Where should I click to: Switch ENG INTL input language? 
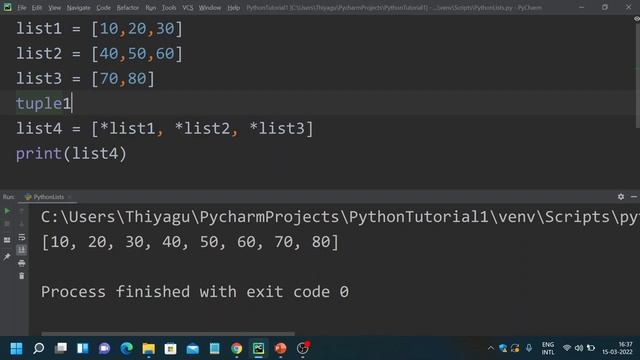click(x=548, y=348)
